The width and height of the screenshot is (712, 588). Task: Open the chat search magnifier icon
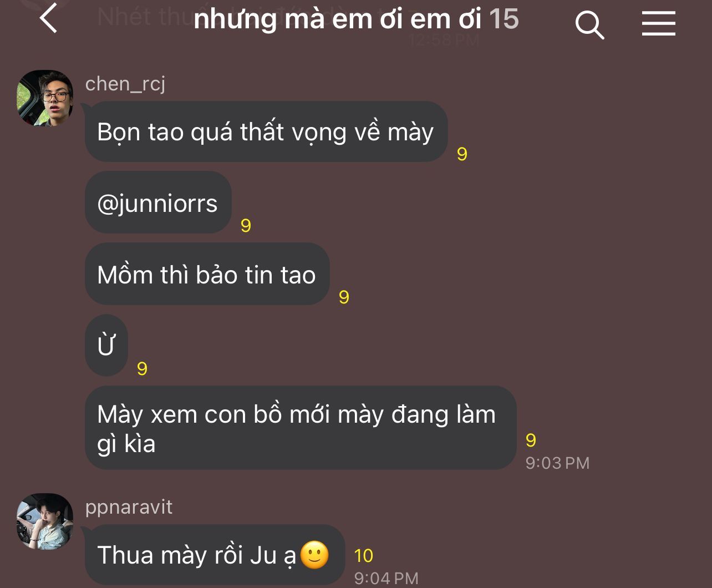point(589,25)
